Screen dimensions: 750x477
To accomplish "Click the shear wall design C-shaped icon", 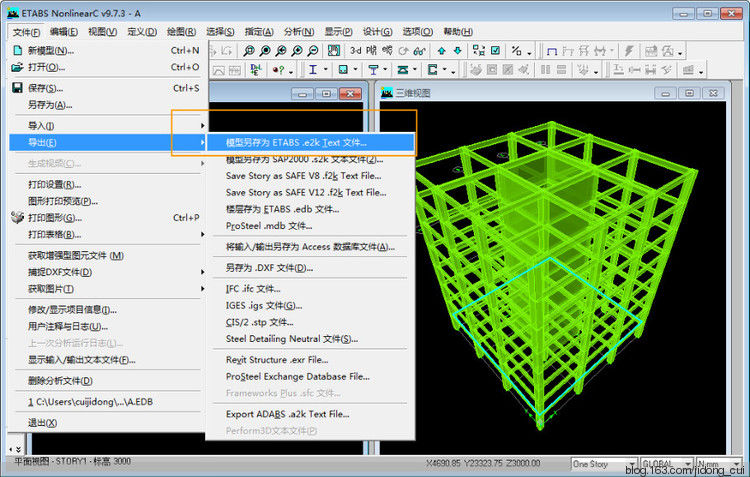I will 432,70.
